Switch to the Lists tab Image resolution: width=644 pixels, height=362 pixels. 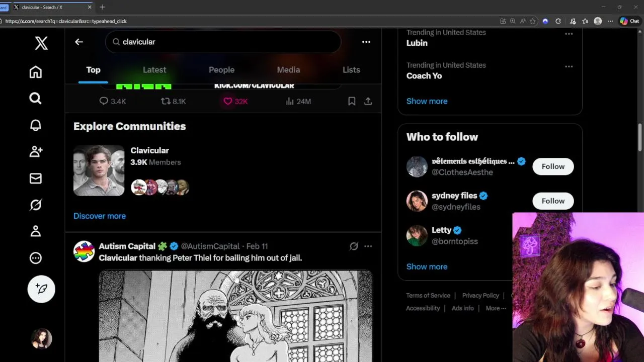click(351, 70)
